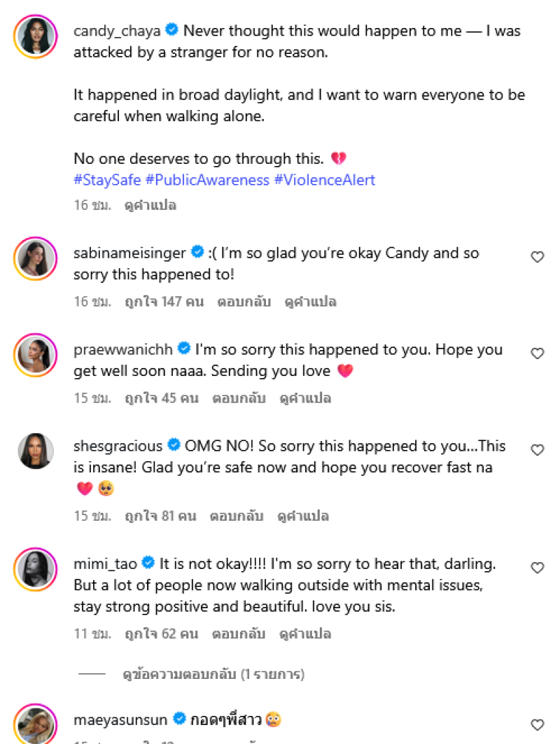Screen dimensions: 560x744
Task: View the 147 likes on sabinameisinger's comment
Action: (x=162, y=302)
